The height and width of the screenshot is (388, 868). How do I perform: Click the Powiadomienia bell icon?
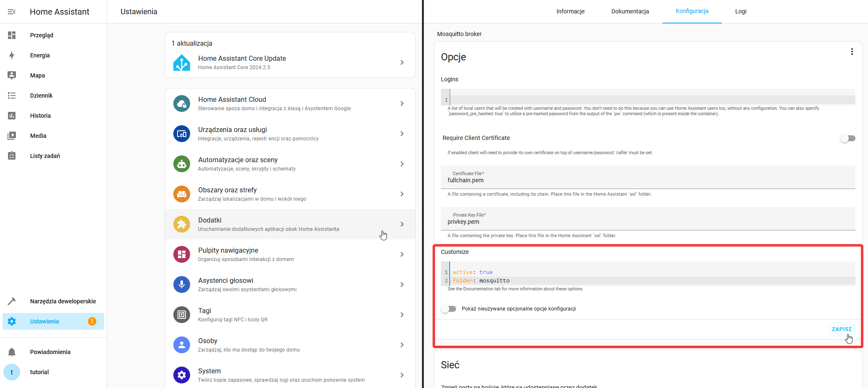(12, 352)
